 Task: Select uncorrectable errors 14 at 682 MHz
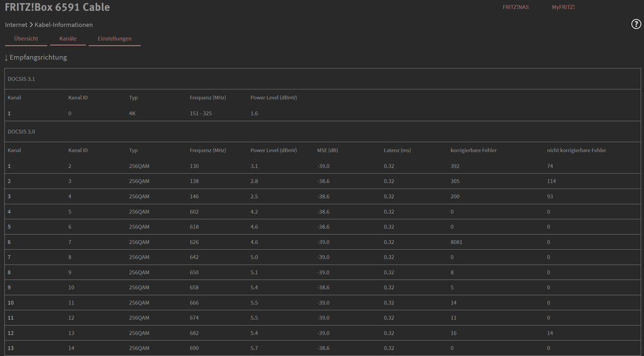(x=550, y=333)
